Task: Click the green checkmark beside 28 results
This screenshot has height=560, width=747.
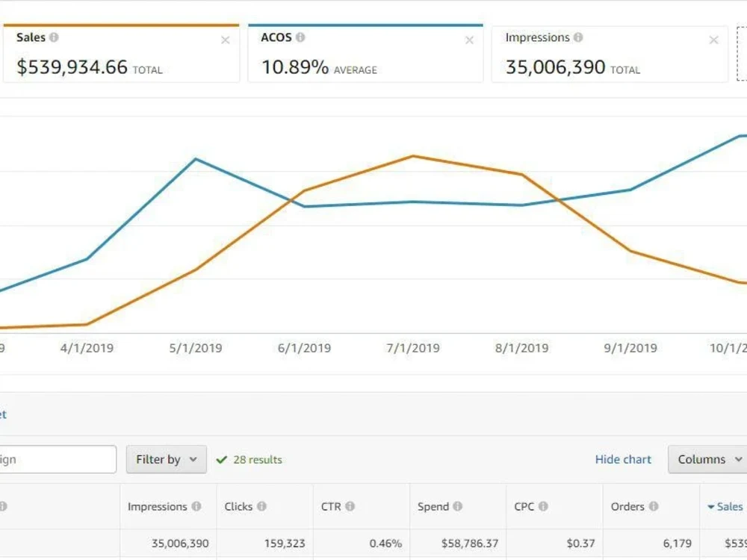Action: (x=222, y=459)
